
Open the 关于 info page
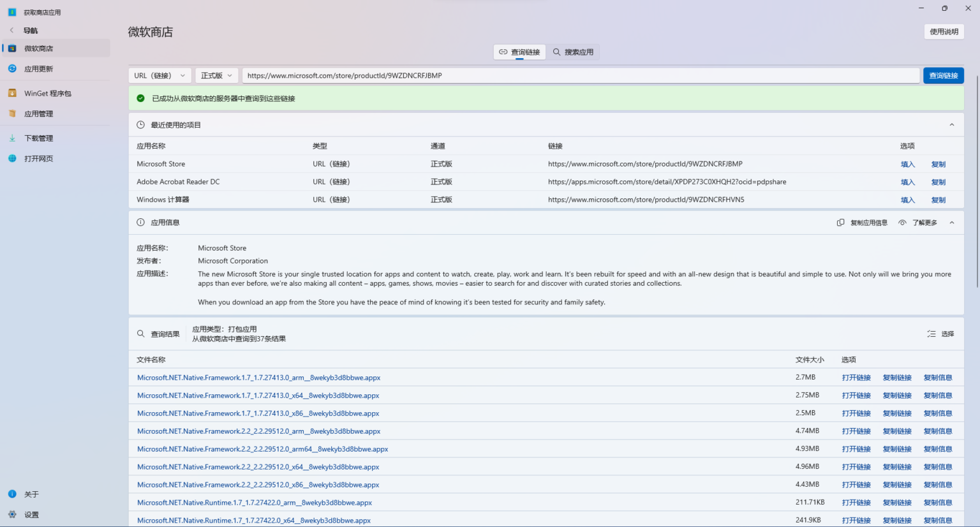click(31, 494)
